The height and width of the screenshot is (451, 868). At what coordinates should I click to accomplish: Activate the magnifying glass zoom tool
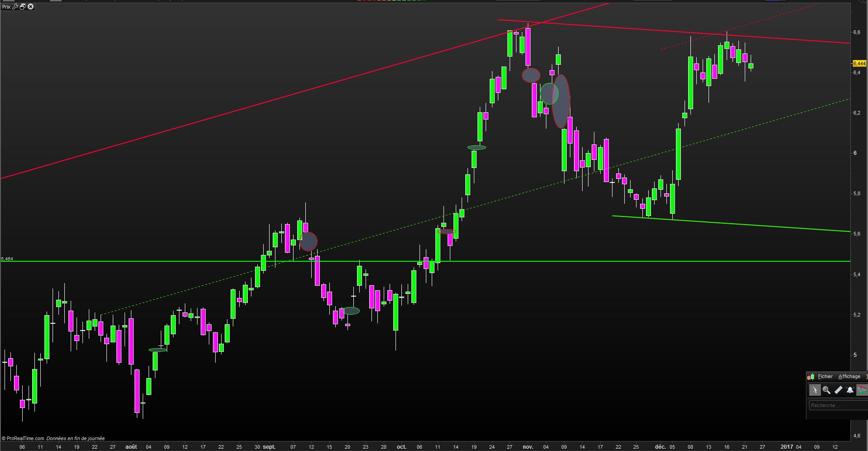826,390
